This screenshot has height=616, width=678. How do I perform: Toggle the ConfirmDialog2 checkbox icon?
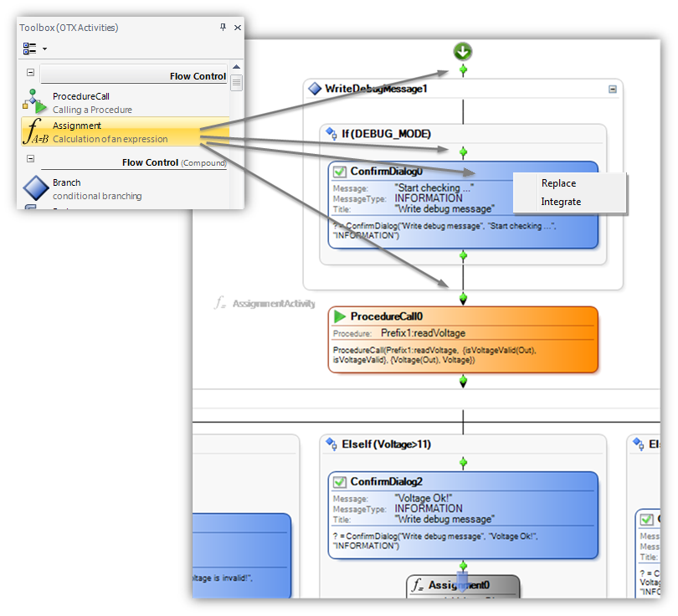(x=340, y=482)
